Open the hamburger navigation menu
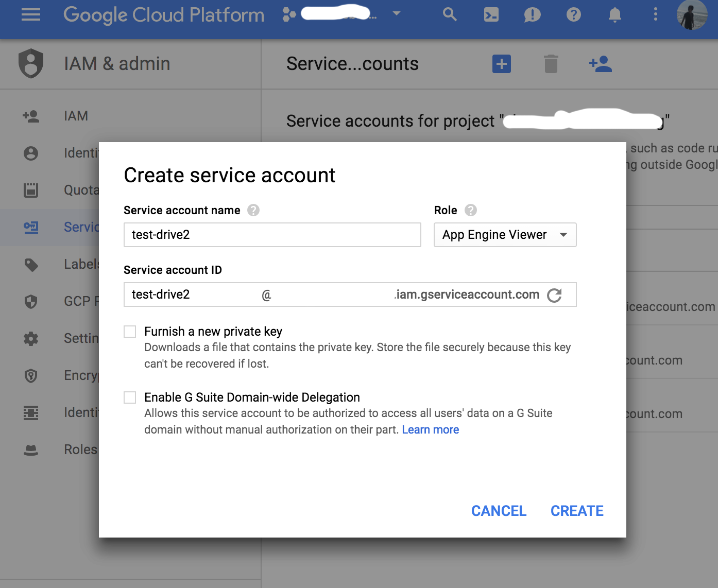This screenshot has width=718, height=588. (x=31, y=14)
